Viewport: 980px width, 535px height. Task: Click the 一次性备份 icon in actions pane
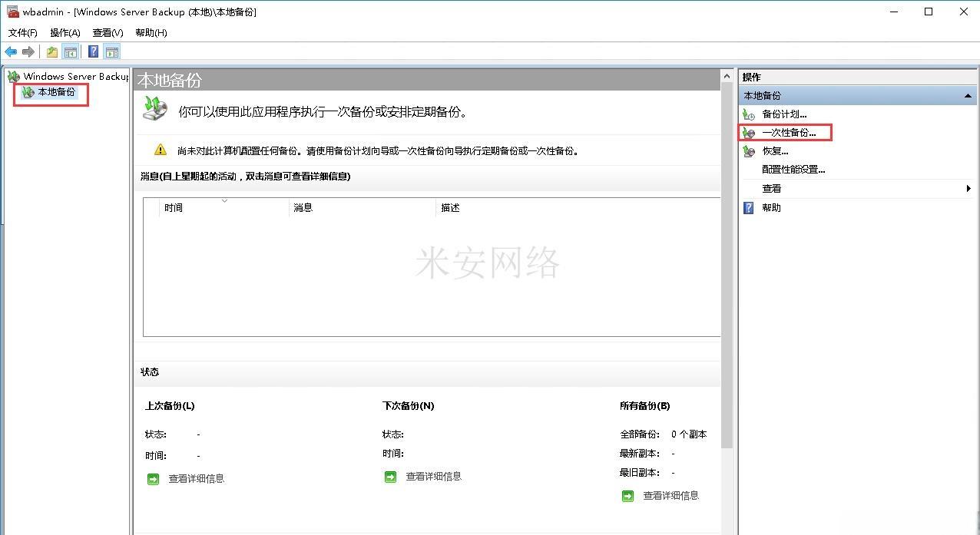pos(749,133)
